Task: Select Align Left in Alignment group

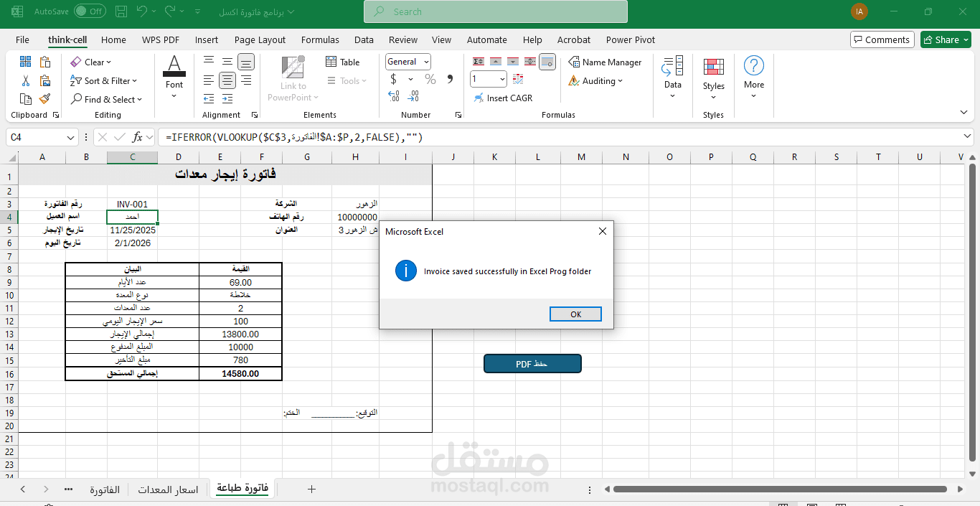Action: 209,80
